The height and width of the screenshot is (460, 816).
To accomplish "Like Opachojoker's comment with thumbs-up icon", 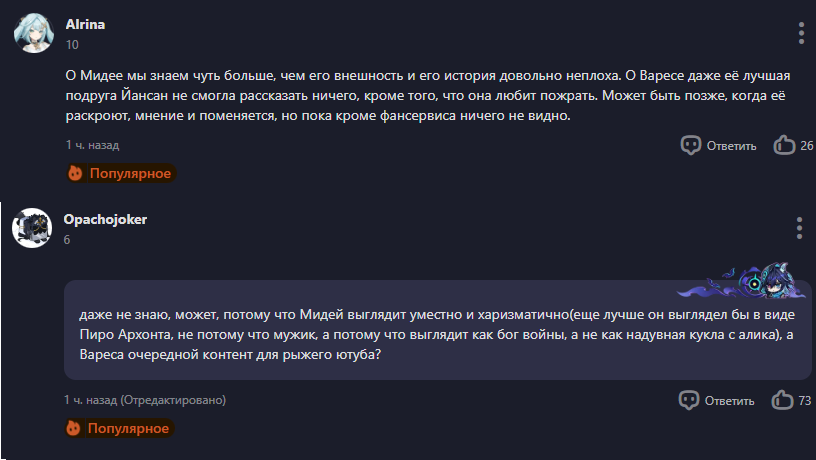I will tap(783, 400).
